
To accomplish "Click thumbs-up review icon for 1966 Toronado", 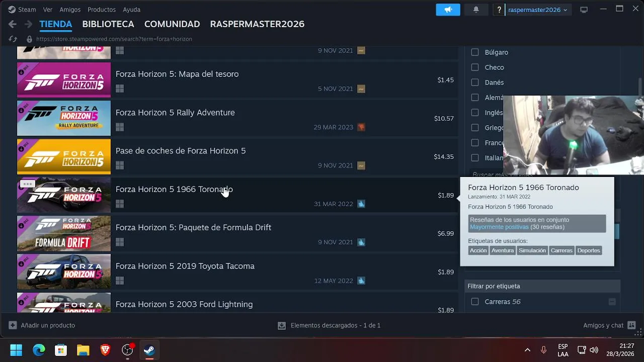I will coord(361,204).
